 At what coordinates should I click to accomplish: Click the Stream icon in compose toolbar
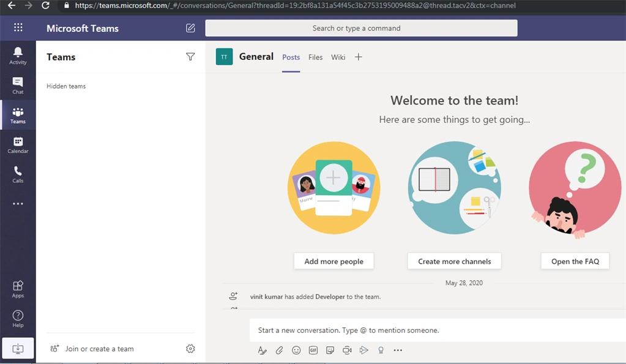363,350
